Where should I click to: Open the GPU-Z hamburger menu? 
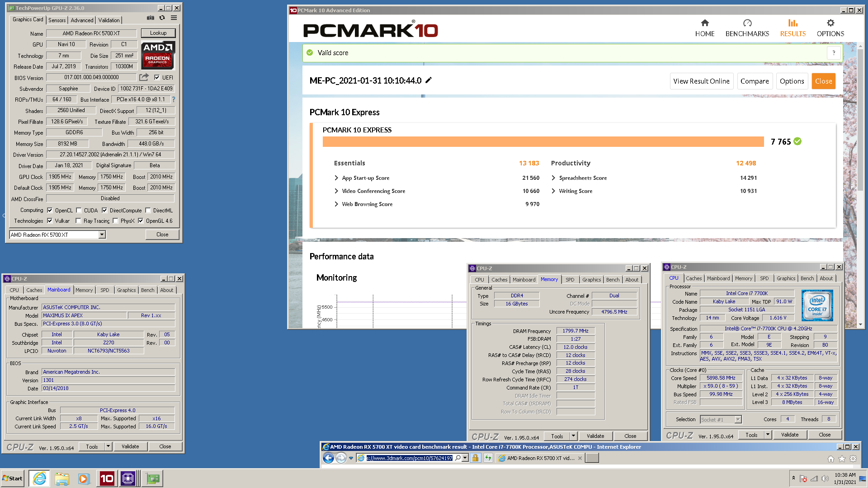[174, 18]
